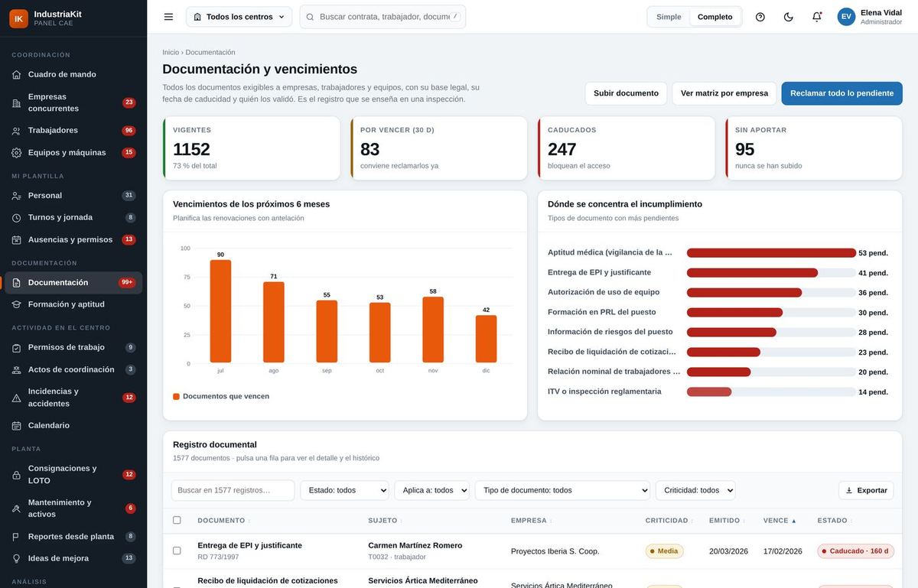Collapse sidebar with the hamburger menu icon

168,17
